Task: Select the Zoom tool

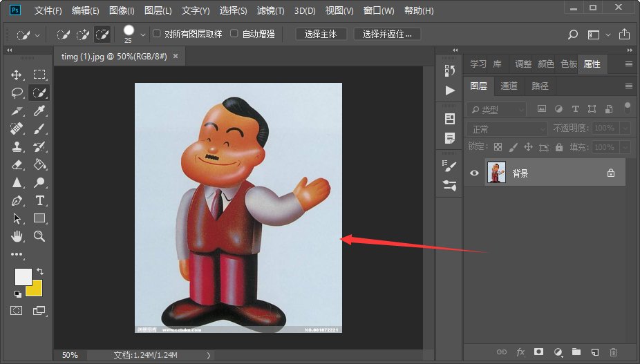Action: (39, 236)
